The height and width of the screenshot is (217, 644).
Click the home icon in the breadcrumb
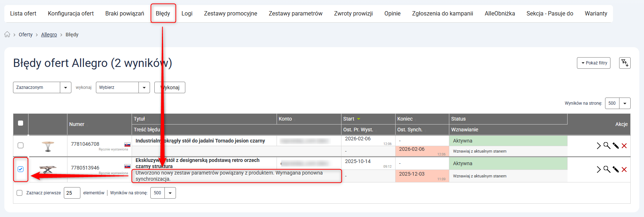(7, 35)
